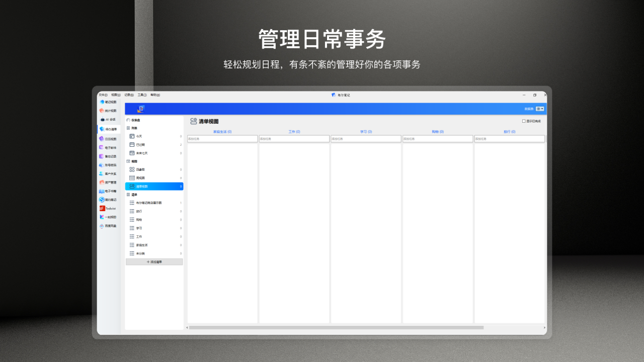Open the AI 会话 sidebar icon

[x=108, y=120]
